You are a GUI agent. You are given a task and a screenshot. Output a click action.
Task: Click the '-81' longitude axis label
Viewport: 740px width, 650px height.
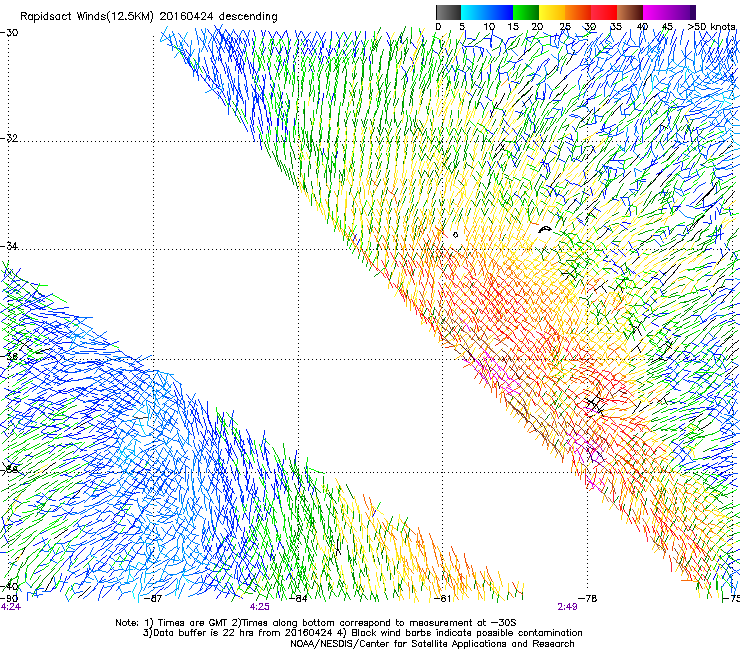[442, 599]
